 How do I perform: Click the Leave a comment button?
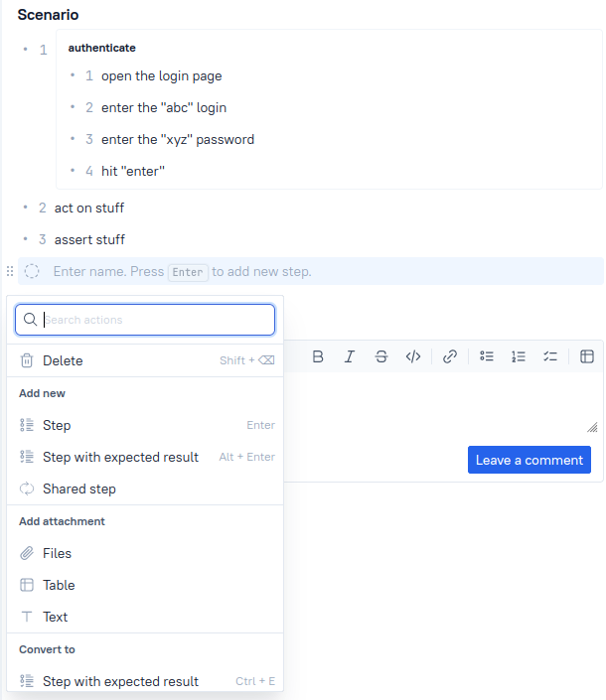[x=530, y=460]
